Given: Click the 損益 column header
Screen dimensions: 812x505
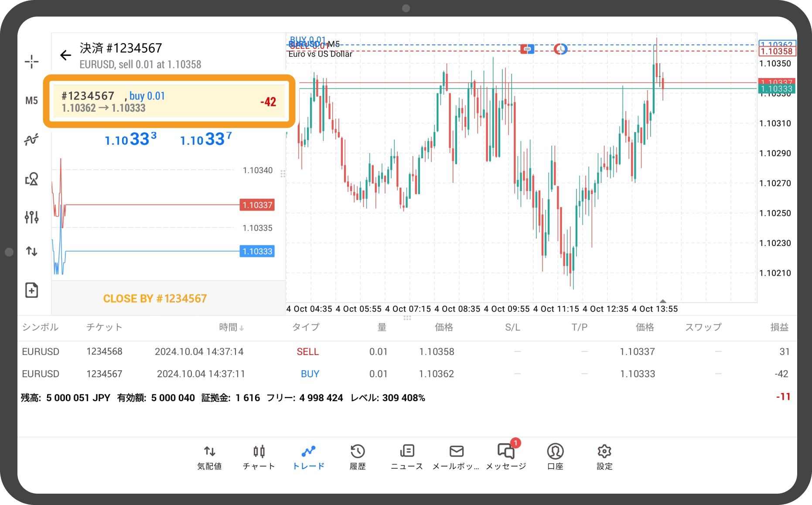Looking at the screenshot, I should (779, 327).
